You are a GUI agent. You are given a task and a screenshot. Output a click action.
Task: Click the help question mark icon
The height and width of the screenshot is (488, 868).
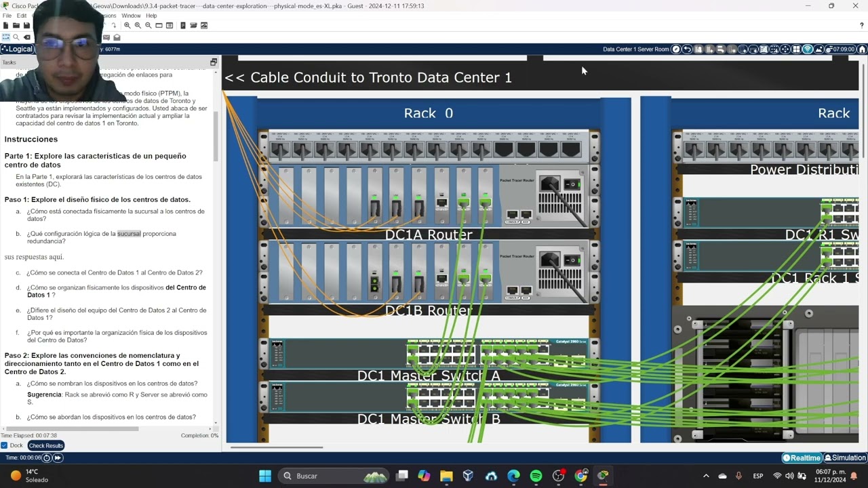862,26
